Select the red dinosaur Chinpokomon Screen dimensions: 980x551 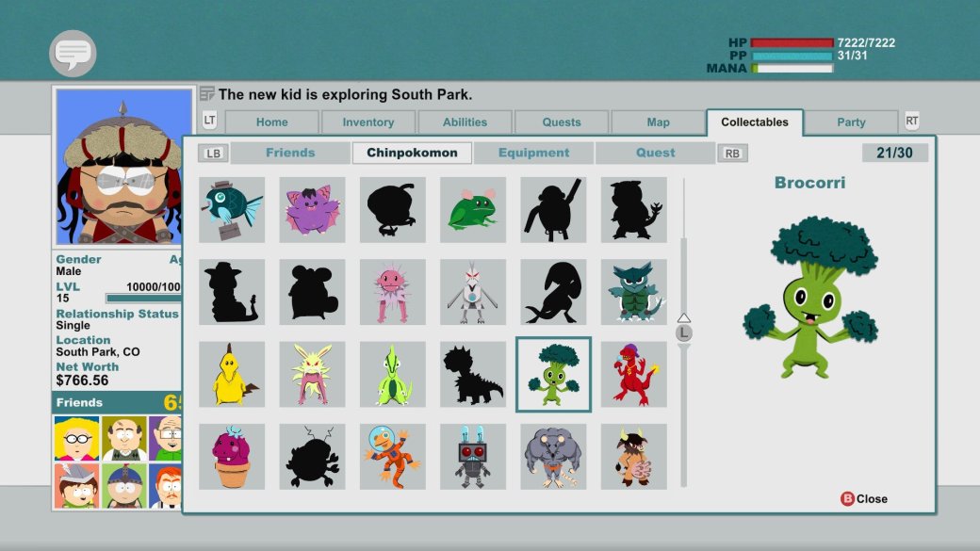634,375
